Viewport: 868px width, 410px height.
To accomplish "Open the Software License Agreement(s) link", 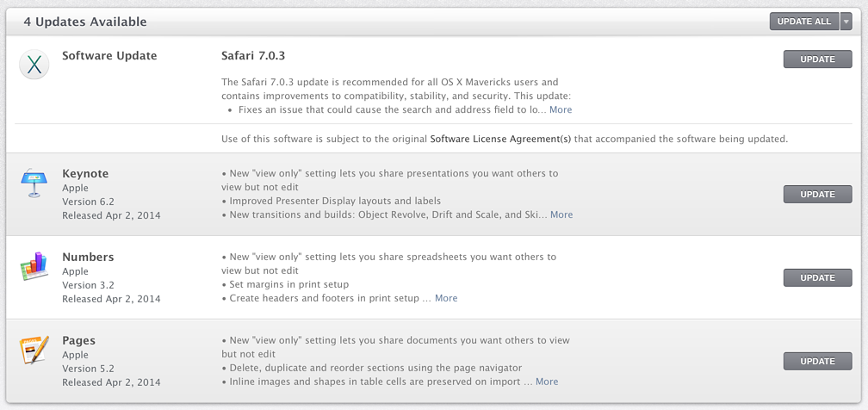I will (500, 139).
